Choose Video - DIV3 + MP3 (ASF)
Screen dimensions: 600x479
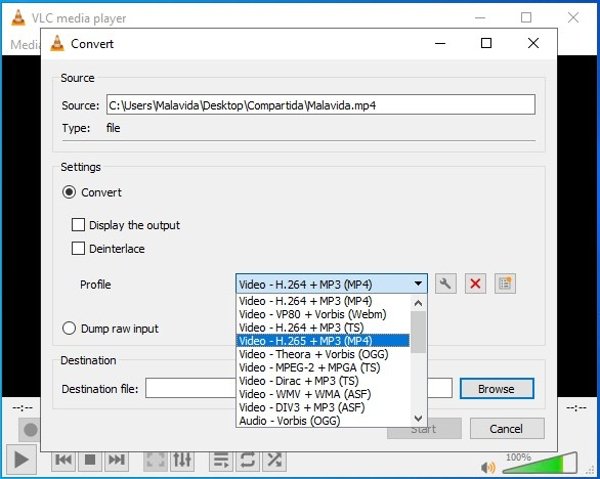pyautogui.click(x=323, y=407)
